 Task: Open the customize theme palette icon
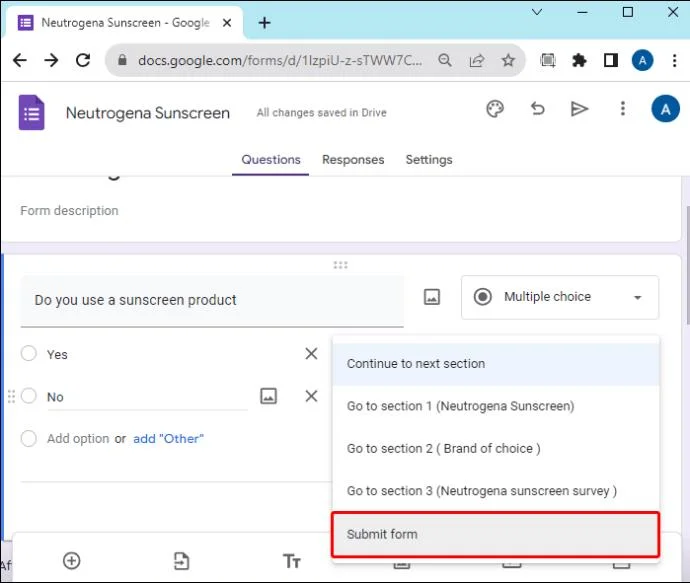(x=495, y=109)
